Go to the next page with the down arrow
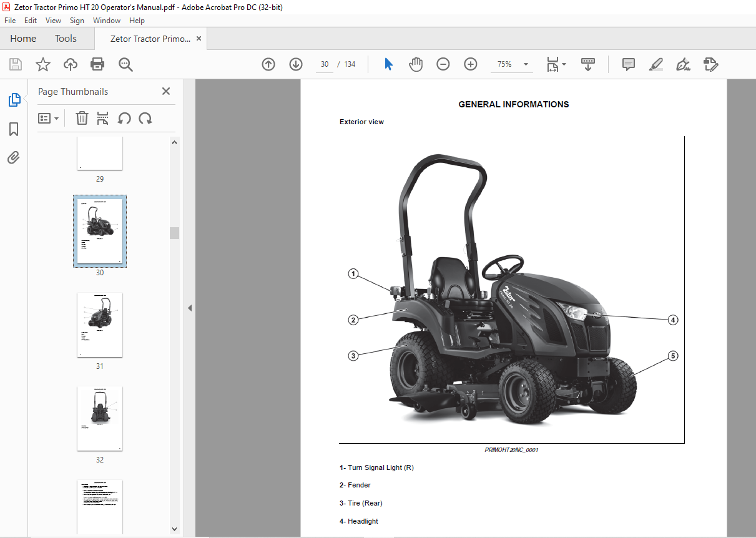This screenshot has height=538, width=756. pyautogui.click(x=296, y=64)
